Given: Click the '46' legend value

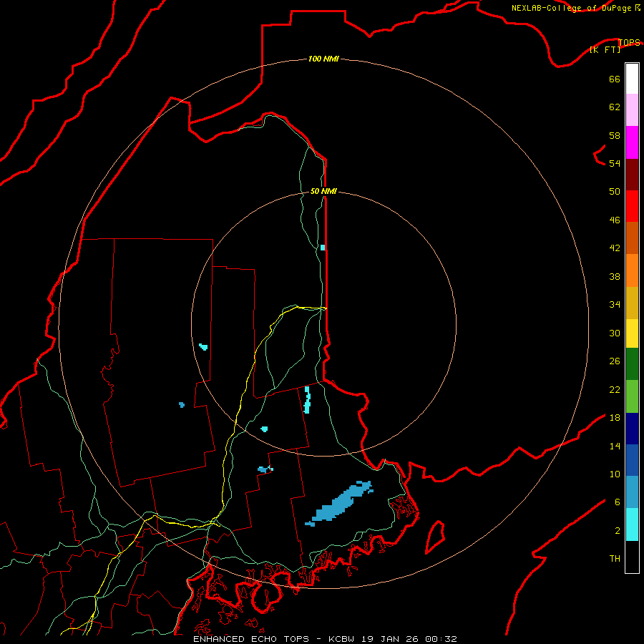Looking at the screenshot, I should [615, 220].
